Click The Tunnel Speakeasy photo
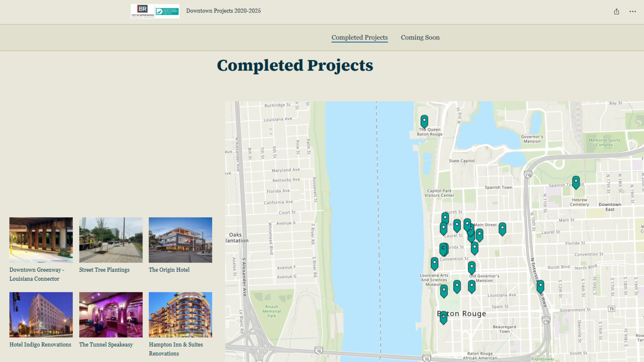This screenshot has height=362, width=644. click(x=111, y=314)
